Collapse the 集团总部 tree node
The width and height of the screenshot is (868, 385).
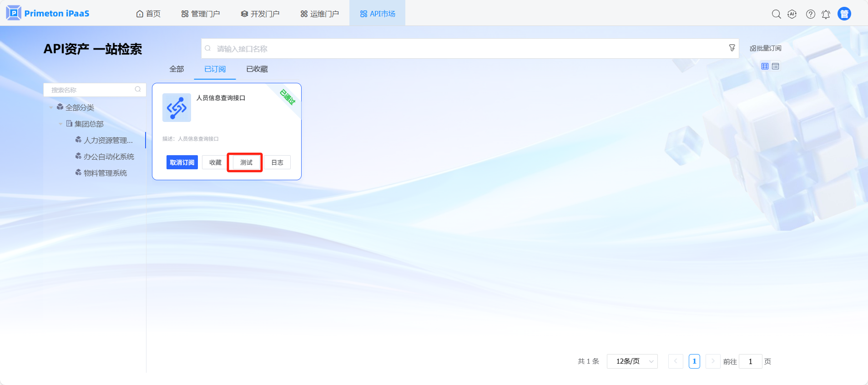pos(61,124)
